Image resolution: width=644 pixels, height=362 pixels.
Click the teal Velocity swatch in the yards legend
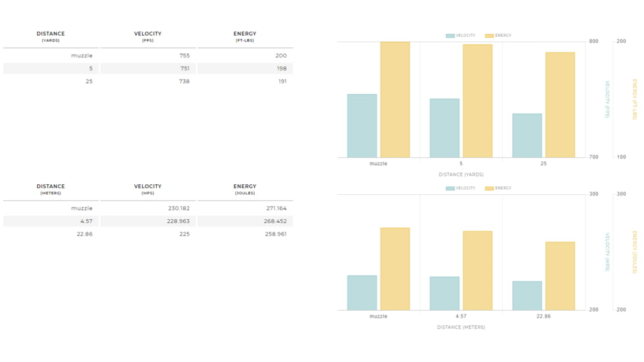(450, 36)
